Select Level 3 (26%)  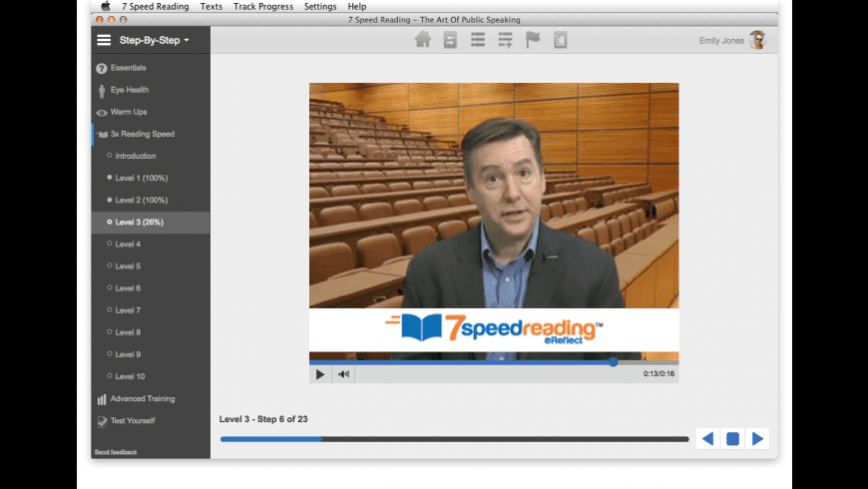(x=151, y=223)
